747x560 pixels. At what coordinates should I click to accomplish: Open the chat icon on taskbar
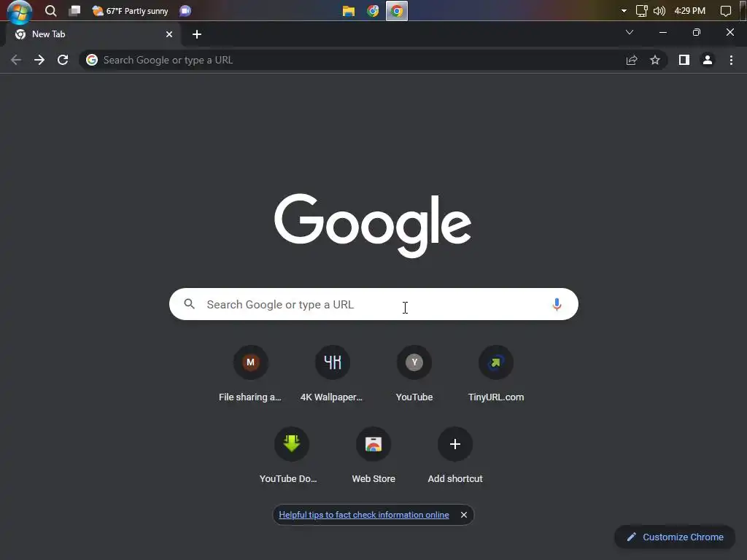pos(185,11)
